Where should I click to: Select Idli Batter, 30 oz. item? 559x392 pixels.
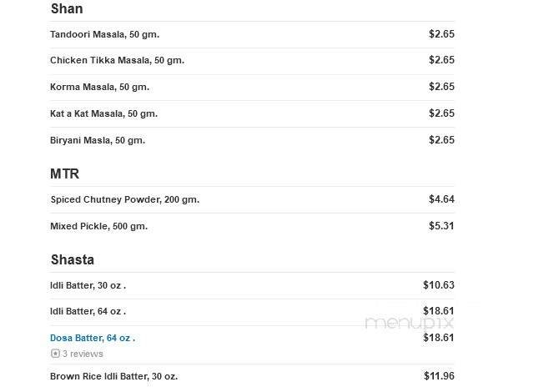pyautogui.click(x=88, y=285)
